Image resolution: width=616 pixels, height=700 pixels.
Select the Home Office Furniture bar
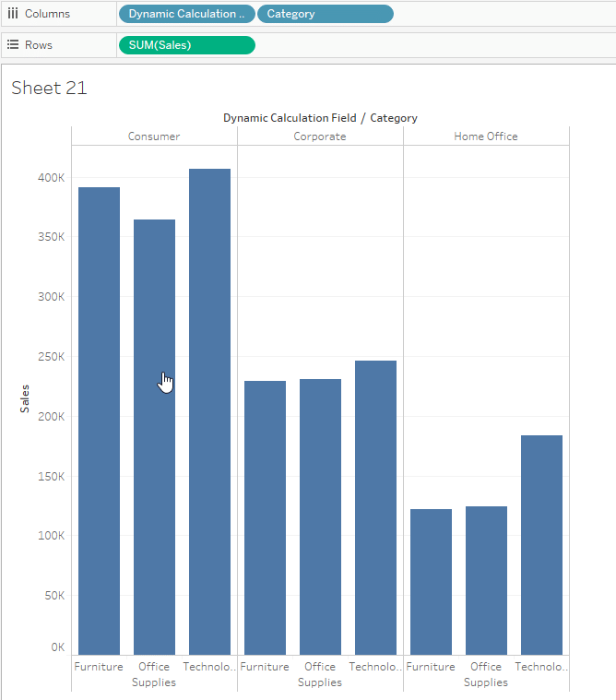(x=431, y=581)
